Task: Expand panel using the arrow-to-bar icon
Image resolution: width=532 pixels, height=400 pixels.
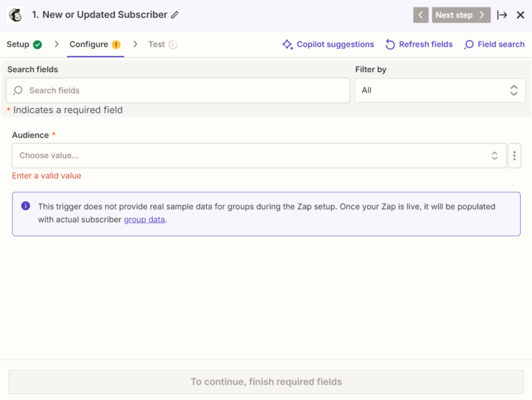Action: point(501,15)
